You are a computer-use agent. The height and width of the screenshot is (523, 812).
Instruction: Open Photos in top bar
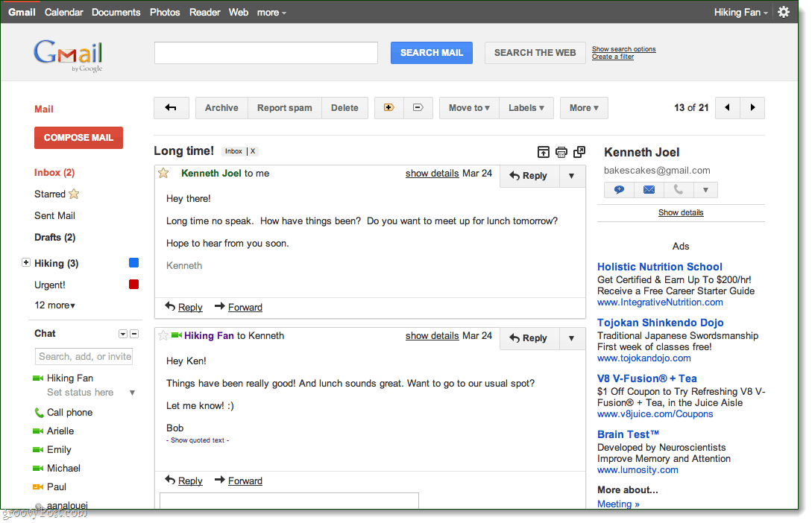(x=165, y=12)
